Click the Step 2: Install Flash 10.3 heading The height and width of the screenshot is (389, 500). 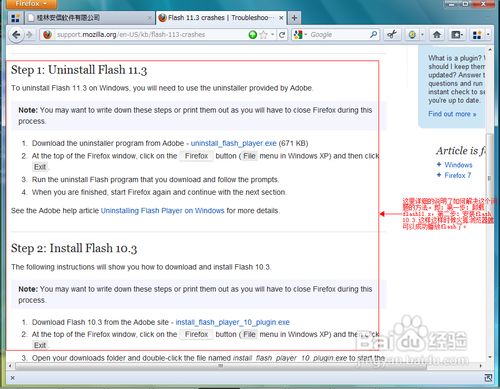(x=74, y=248)
